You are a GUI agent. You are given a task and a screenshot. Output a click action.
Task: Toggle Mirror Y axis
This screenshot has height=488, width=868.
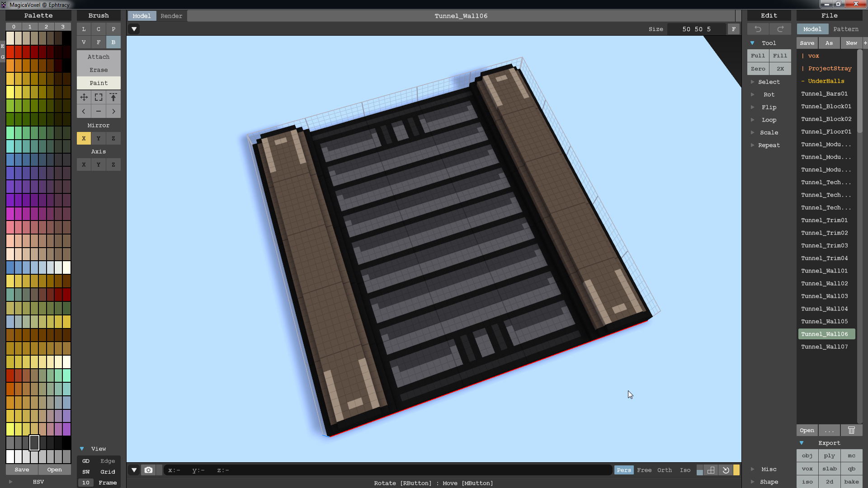(99, 138)
